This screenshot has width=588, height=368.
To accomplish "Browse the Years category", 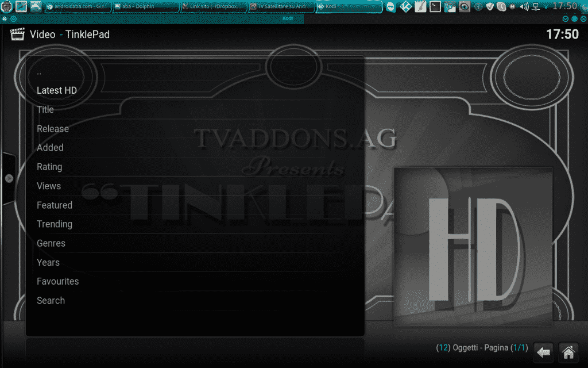I will tap(195, 262).
